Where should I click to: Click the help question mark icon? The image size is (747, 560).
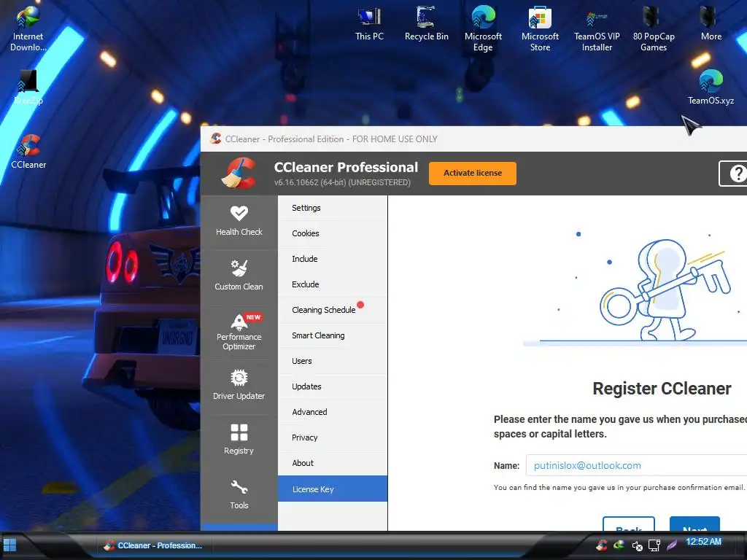pyautogui.click(x=737, y=174)
